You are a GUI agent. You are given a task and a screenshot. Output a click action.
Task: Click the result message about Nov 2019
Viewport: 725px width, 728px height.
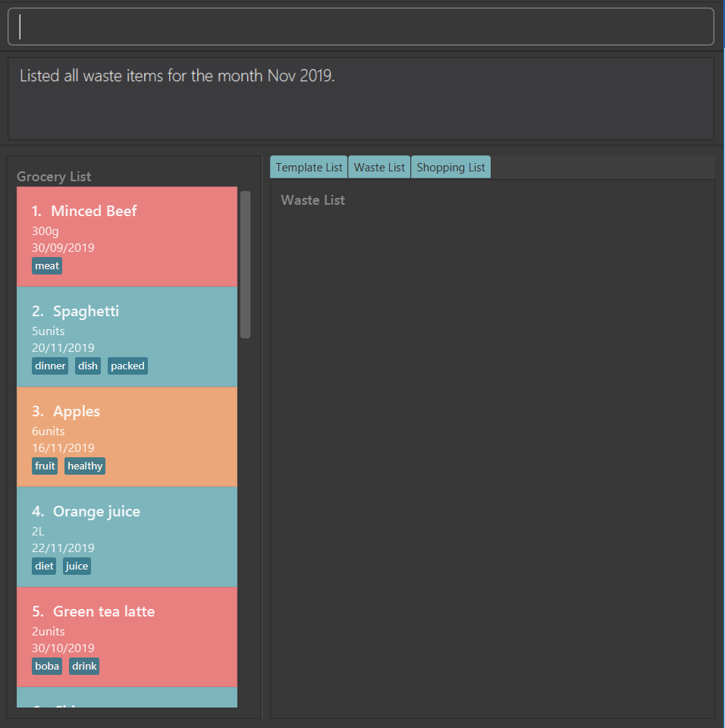click(177, 76)
